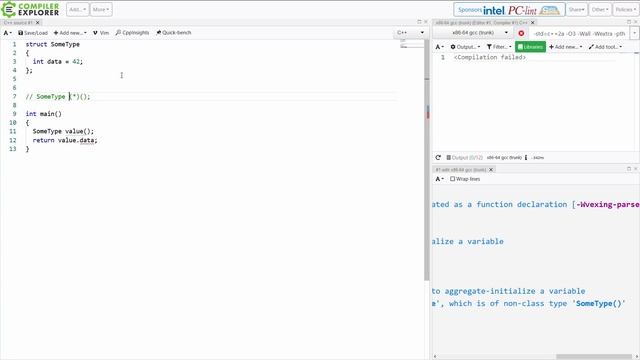The width and height of the screenshot is (640, 360).
Task: Click the output horizontal scrollbar
Action: click(x=594, y=357)
